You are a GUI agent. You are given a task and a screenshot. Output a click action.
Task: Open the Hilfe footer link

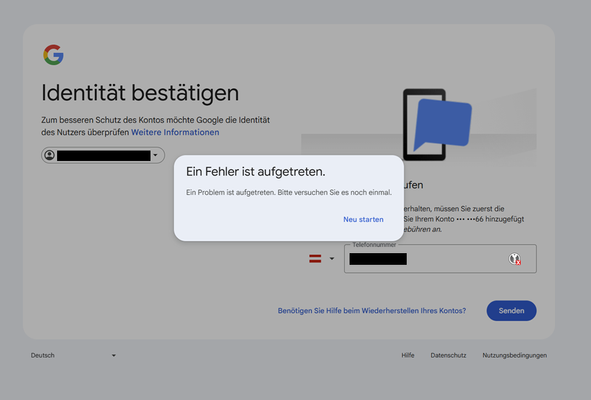pyautogui.click(x=408, y=355)
